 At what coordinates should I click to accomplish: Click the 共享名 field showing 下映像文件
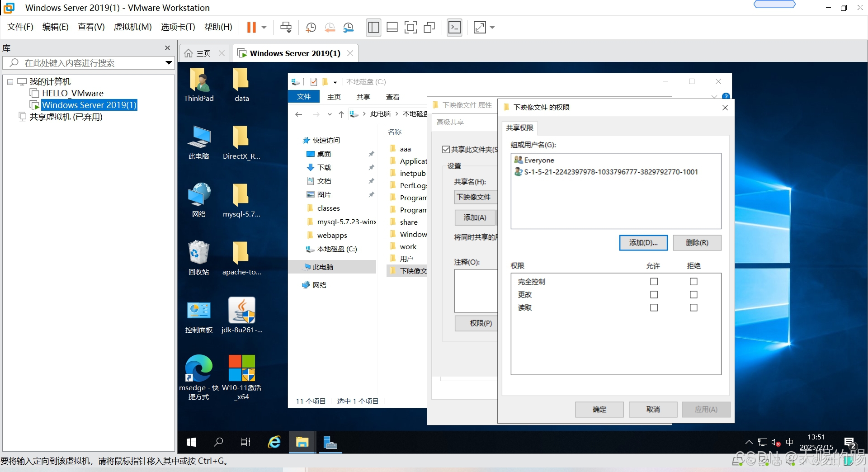pos(476,197)
